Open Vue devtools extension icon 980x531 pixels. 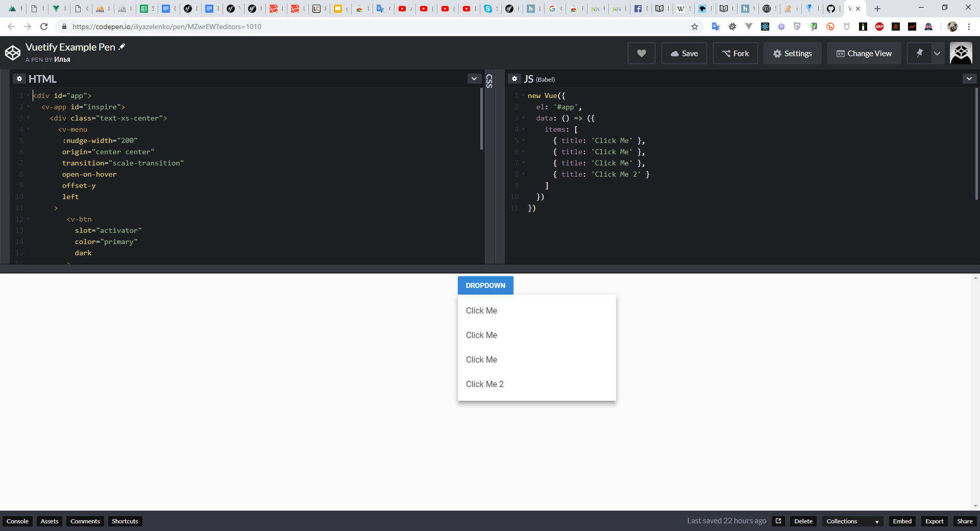(x=749, y=27)
